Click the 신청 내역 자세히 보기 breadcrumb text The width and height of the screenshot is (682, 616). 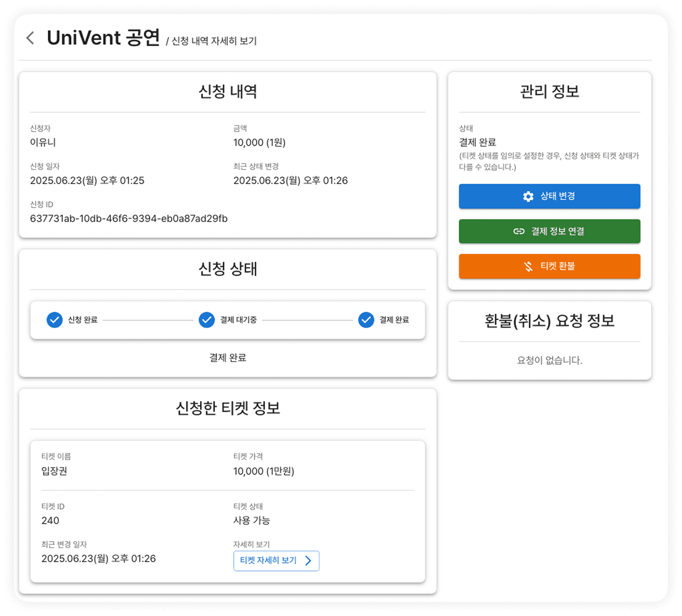(x=214, y=41)
